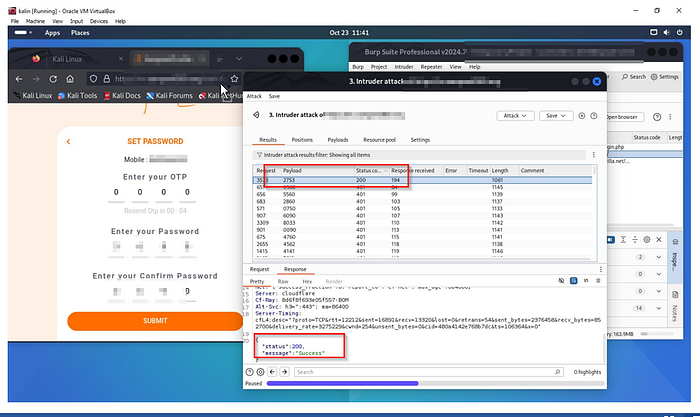Open Burp Suite Search in main window
The width and height of the screenshot is (700, 417).
[x=634, y=77]
